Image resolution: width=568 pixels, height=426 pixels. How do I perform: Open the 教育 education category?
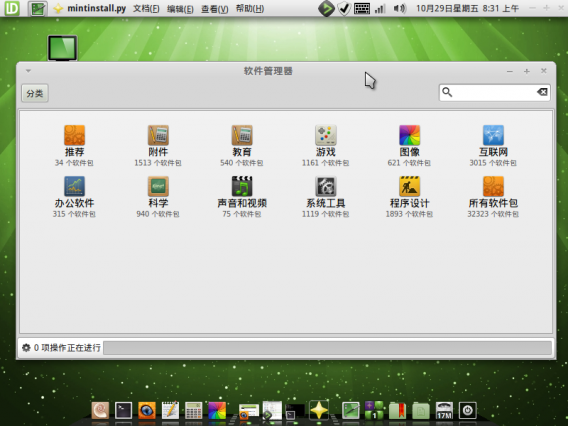point(242,146)
